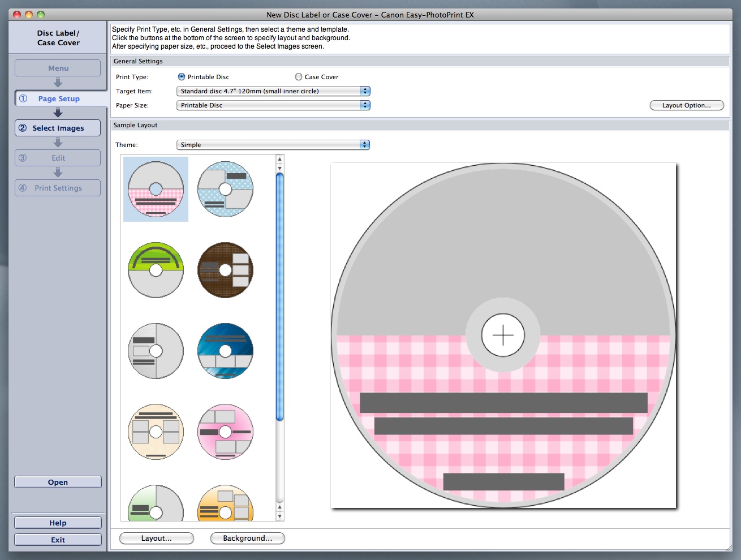Pick the cream beige disc template
The width and height of the screenshot is (741, 560).
point(156,432)
